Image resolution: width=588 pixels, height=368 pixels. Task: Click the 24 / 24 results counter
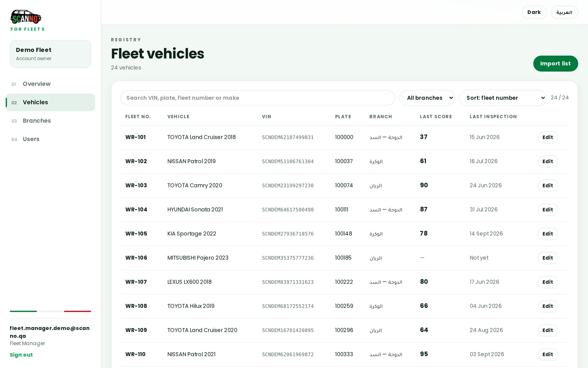[560, 98]
